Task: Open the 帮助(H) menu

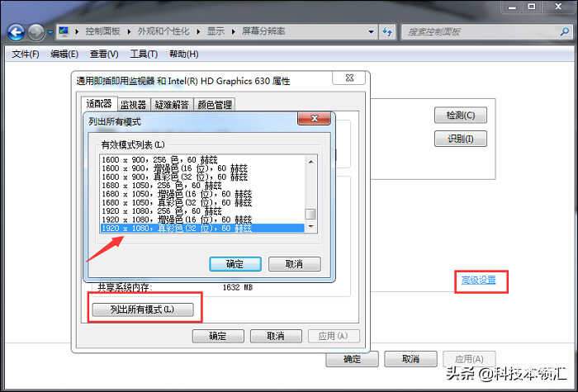Action: tap(183, 54)
